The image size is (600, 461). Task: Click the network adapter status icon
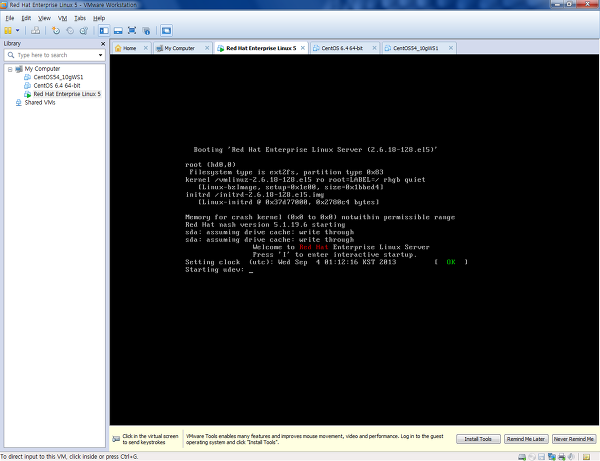pos(552,457)
